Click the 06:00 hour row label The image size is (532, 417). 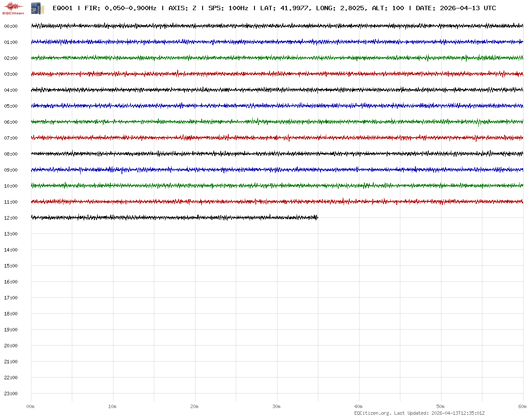pos(11,122)
